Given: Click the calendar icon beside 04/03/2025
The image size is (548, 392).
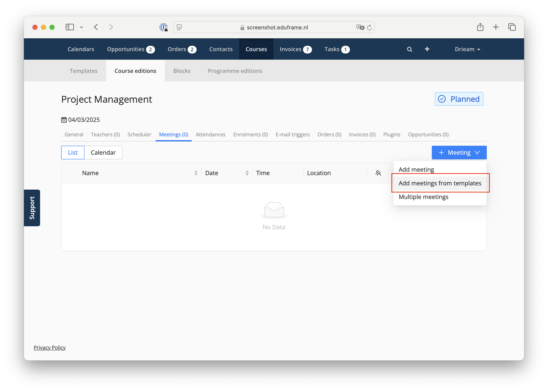Looking at the screenshot, I should [64, 120].
